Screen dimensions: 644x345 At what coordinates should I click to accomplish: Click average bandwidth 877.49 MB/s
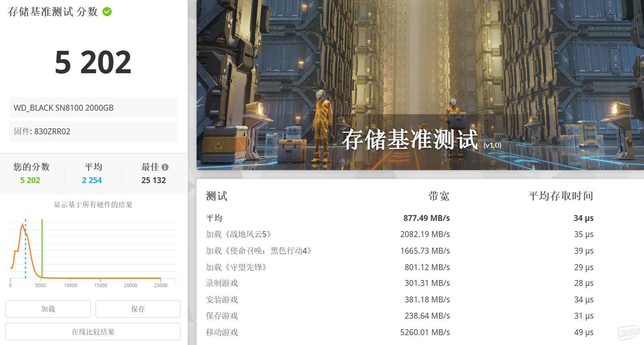(427, 218)
